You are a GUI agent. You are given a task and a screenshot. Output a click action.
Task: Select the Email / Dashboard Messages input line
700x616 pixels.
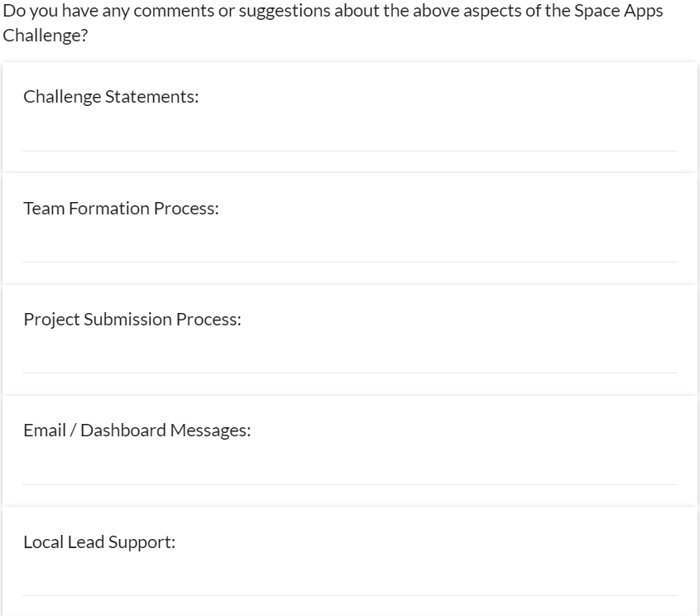click(x=349, y=471)
